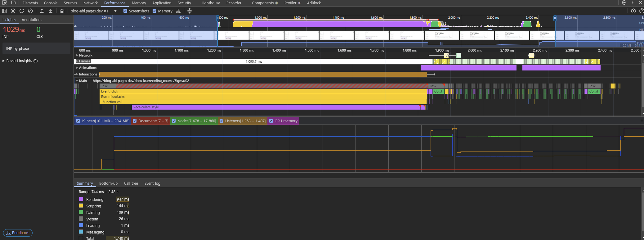The image size is (644, 240).
Task: Toggle the Screenshots checkbox
Action: 125,11
